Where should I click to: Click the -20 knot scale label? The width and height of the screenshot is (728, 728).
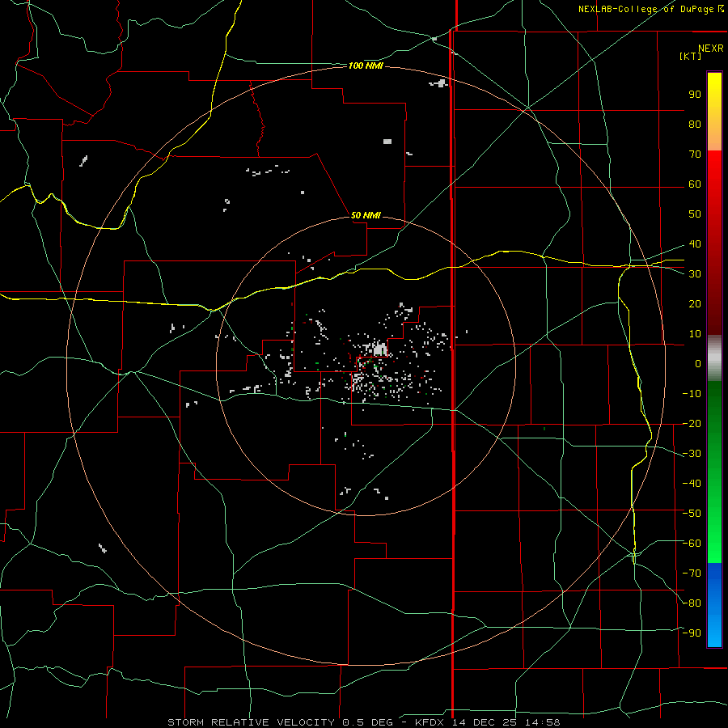click(x=692, y=424)
